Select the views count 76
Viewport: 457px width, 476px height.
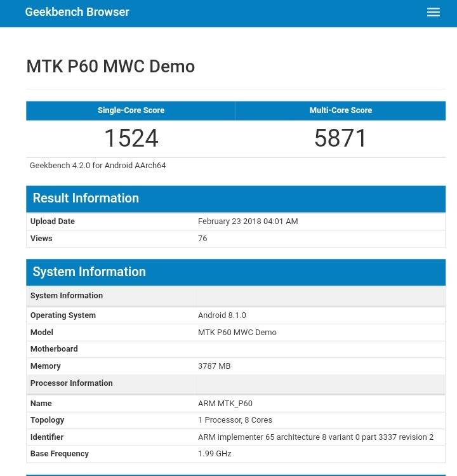(x=202, y=238)
